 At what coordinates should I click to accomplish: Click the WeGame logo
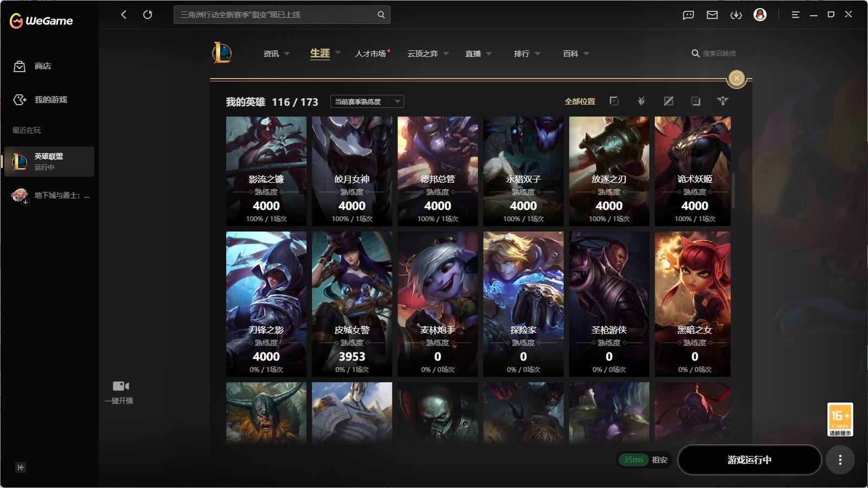[x=41, y=21]
